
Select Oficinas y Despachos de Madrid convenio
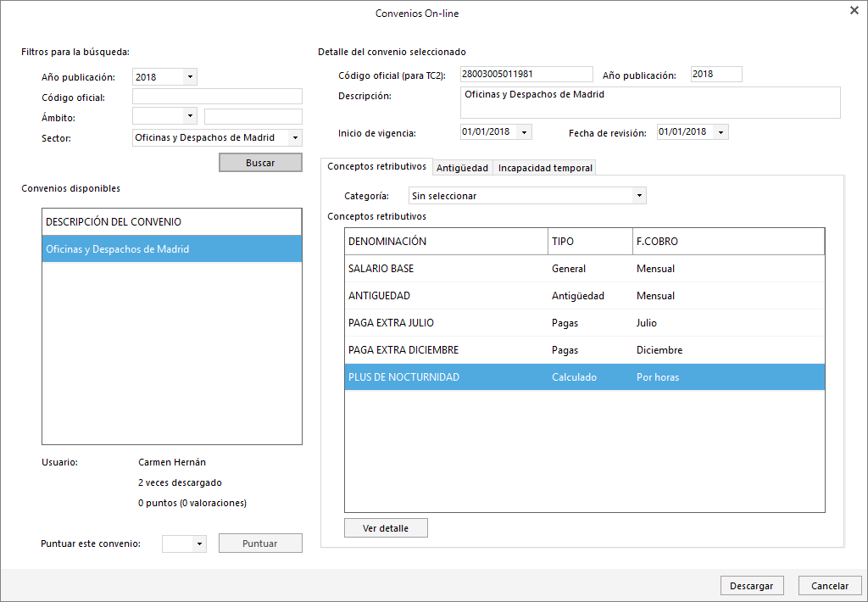[172, 249]
